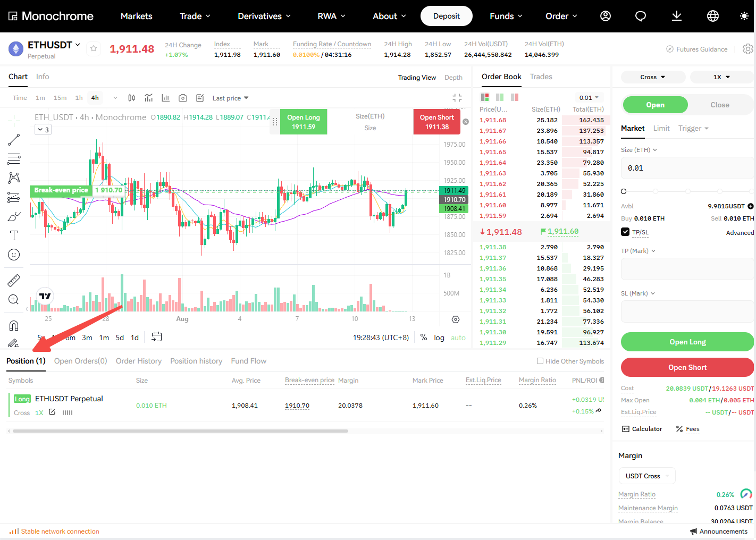Switch to the Trades tab
756x540 pixels.
[x=541, y=77]
